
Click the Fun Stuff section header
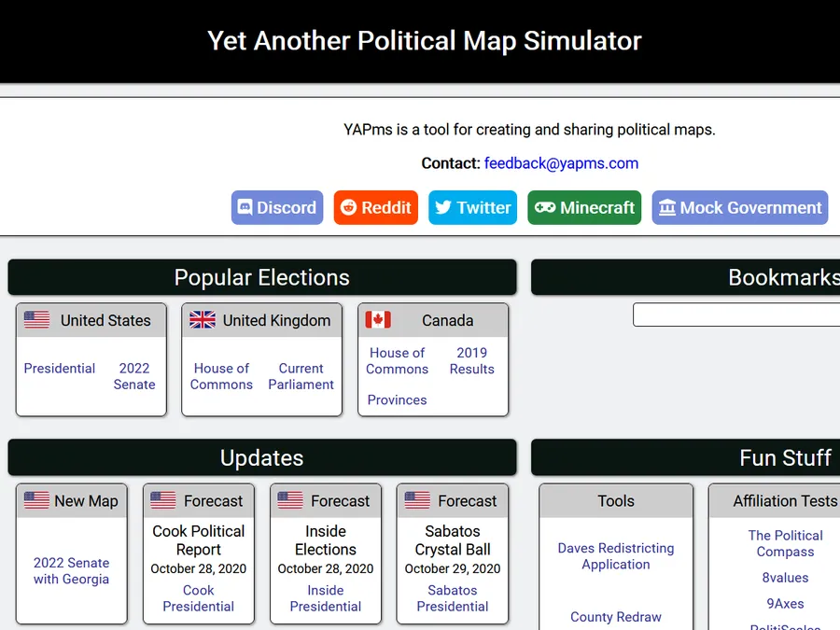coord(686,458)
